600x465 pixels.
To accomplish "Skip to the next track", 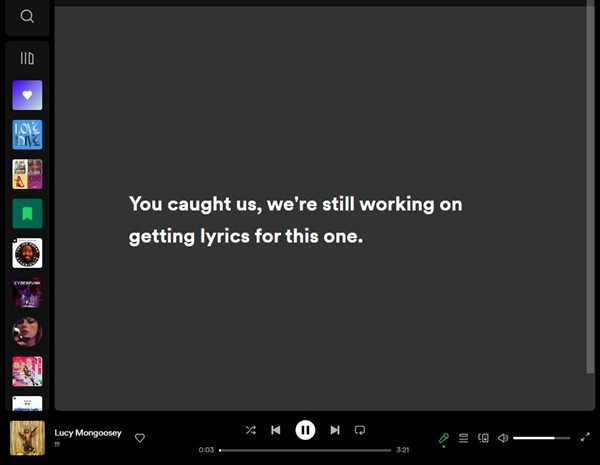I will (335, 430).
